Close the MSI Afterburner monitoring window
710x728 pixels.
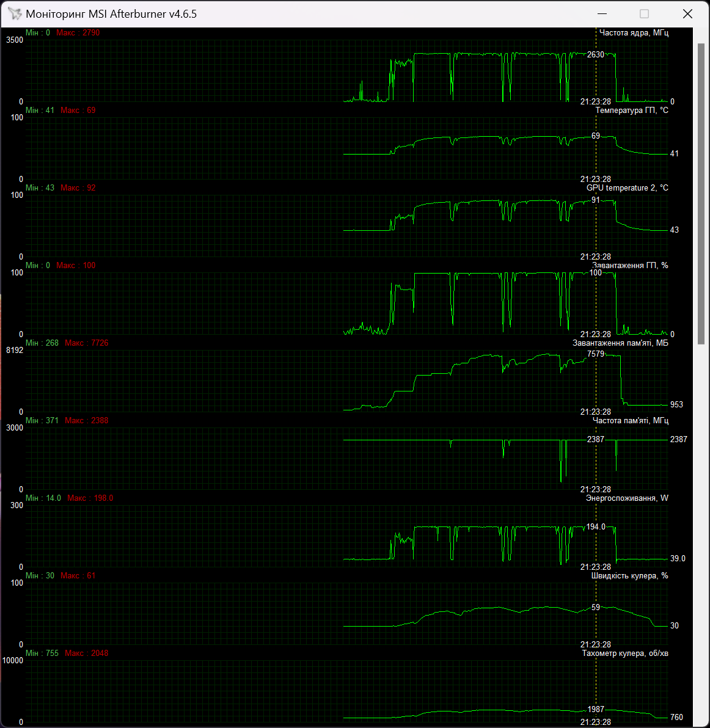pyautogui.click(x=688, y=14)
